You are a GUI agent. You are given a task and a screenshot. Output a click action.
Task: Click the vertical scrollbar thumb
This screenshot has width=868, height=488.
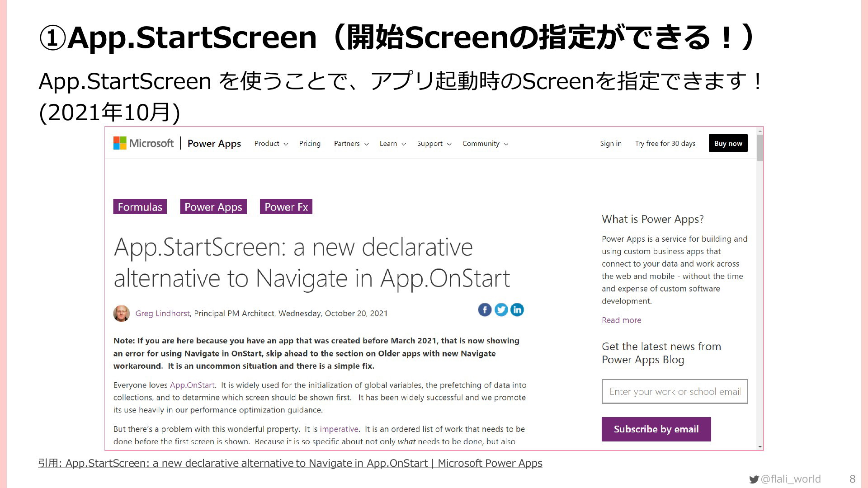760,148
